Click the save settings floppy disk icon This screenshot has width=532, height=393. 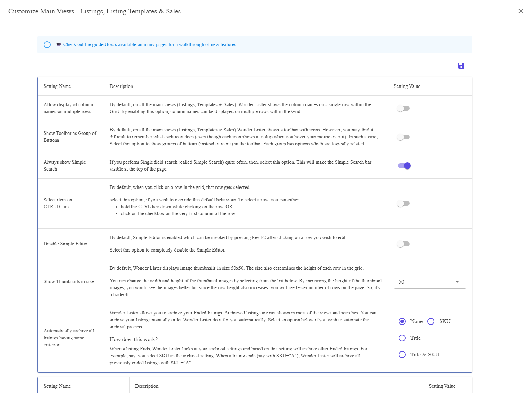tap(461, 66)
